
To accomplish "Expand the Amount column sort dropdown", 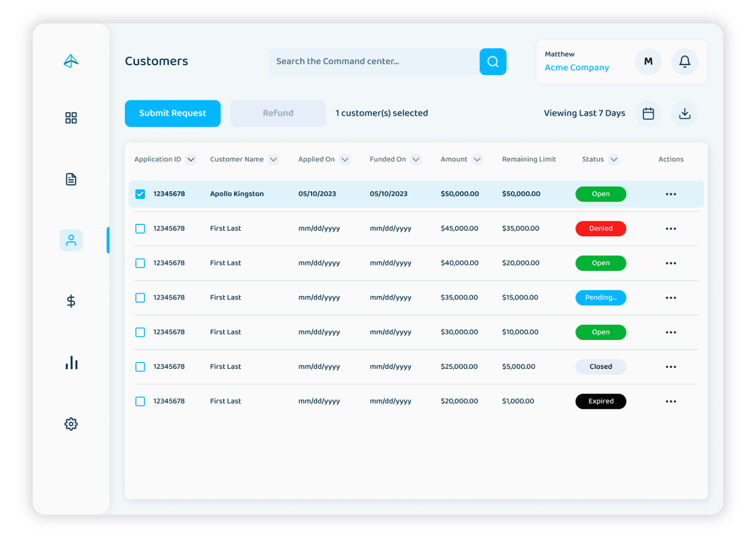I will tap(477, 160).
